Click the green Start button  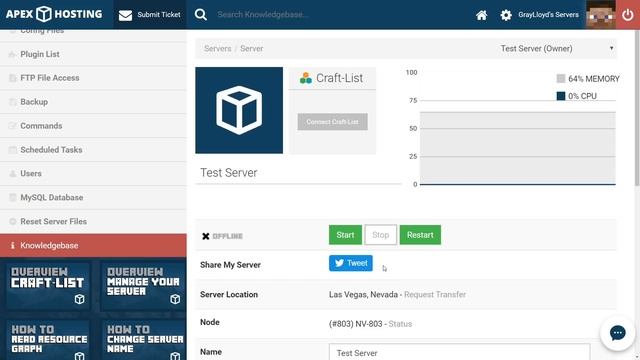click(x=345, y=235)
